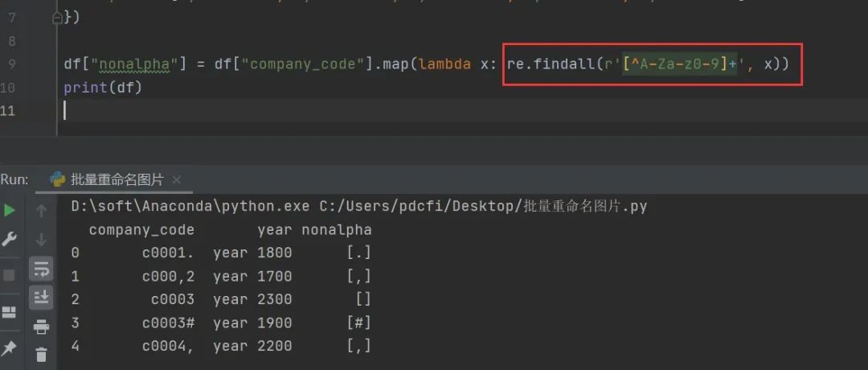The width and height of the screenshot is (868, 370).
Task: Click output value year 2200
Action: point(252,346)
